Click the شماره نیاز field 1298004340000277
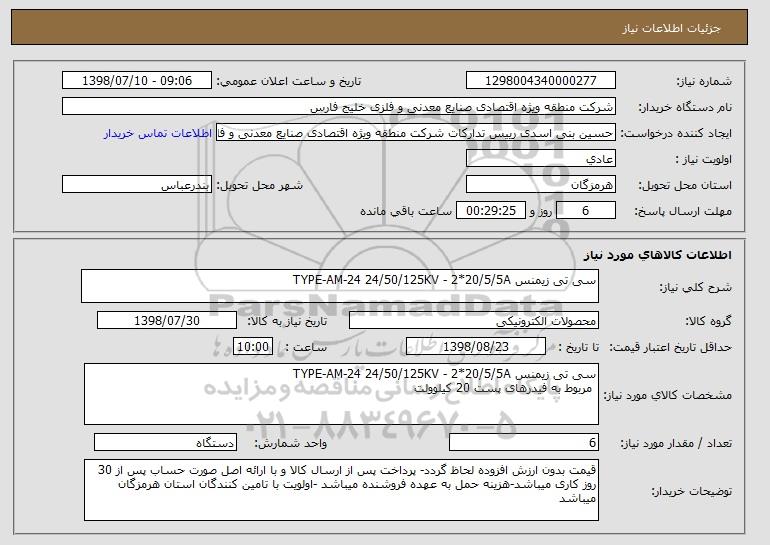This screenshot has height=545, width=770. coord(541,81)
